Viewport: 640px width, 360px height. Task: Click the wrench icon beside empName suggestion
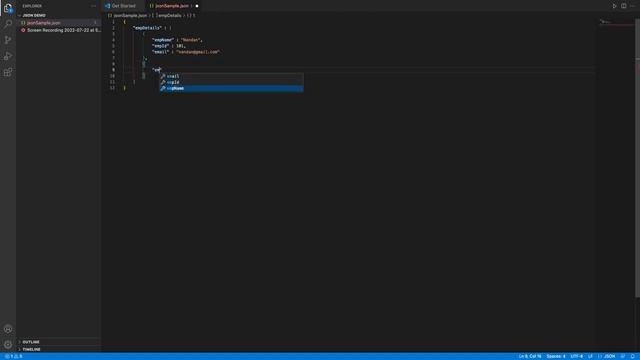click(x=163, y=89)
